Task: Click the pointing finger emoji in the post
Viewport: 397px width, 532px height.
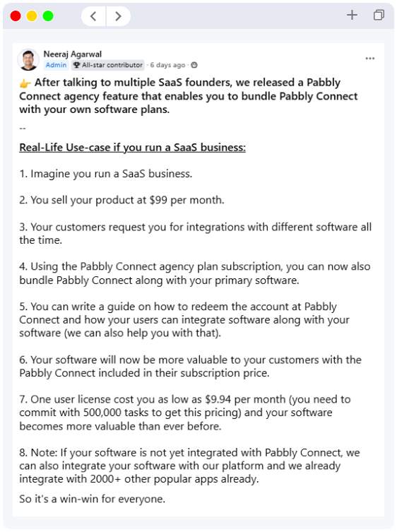Action: click(x=25, y=83)
